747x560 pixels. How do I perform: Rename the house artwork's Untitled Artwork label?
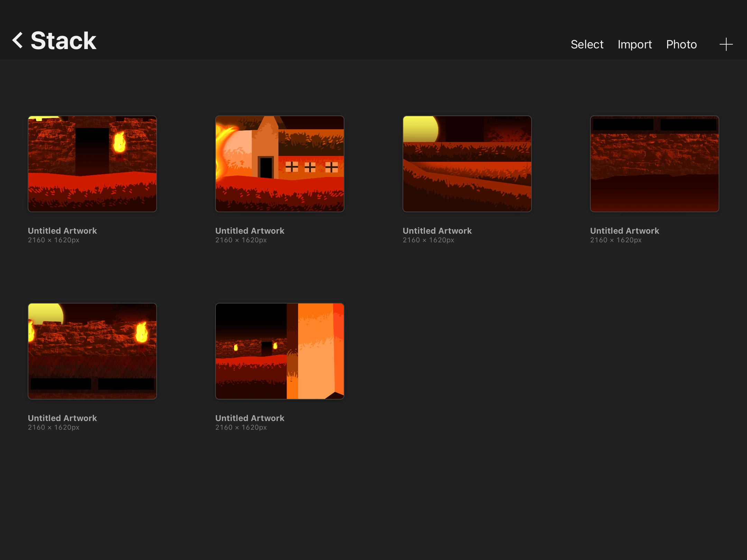coord(250,231)
